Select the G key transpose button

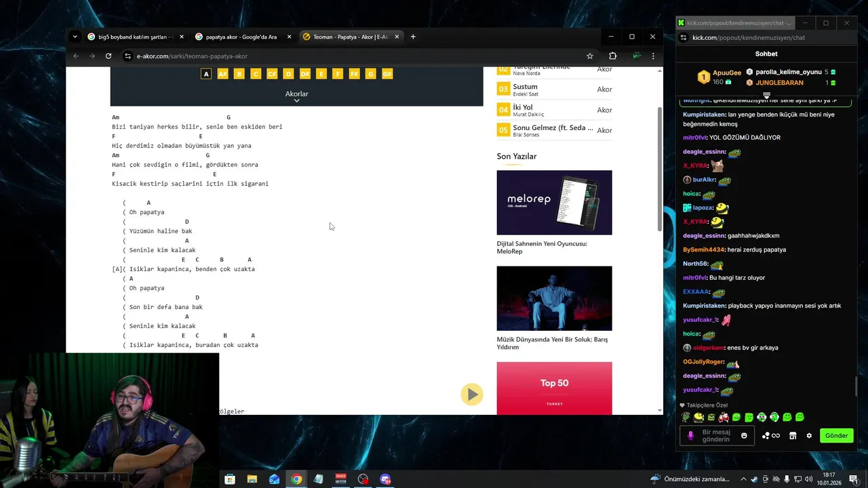coord(371,74)
